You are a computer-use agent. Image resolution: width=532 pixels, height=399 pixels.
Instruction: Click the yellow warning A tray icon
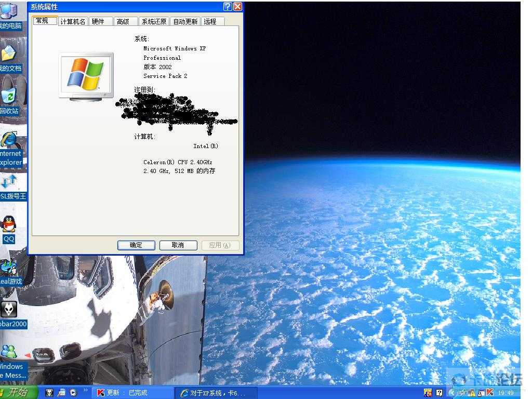(472, 393)
